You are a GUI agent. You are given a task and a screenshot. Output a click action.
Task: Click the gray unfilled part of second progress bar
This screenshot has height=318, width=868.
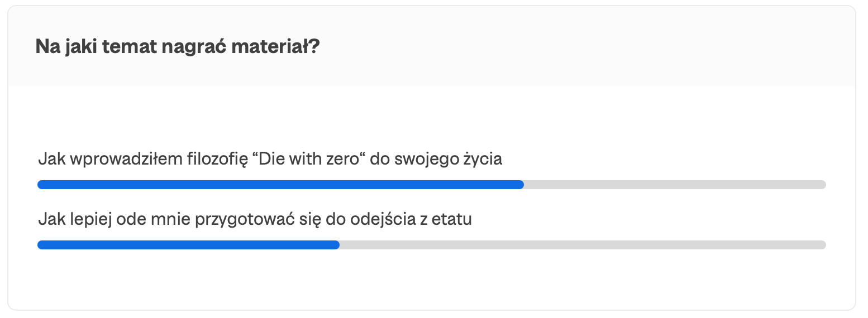pos(583,245)
